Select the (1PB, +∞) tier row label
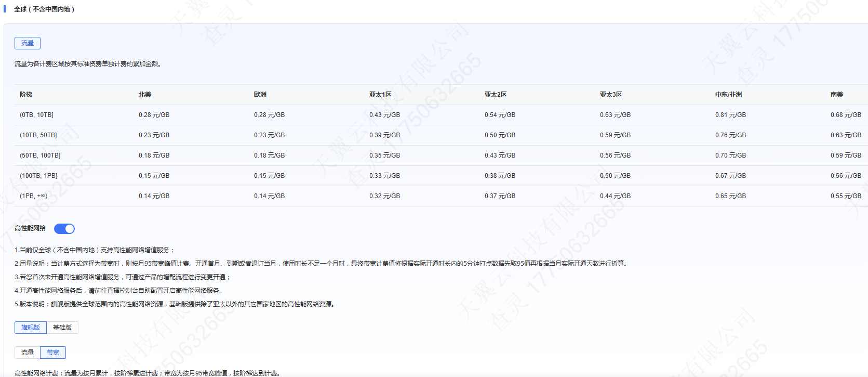Screen dimensions: 868x377 (33, 196)
